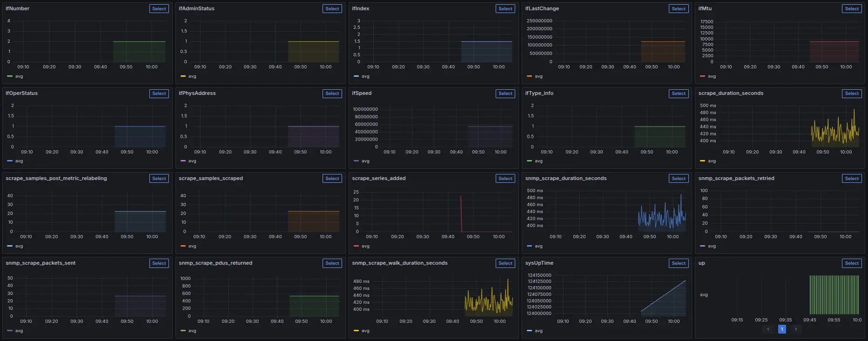Open pagination page 1
The height and width of the screenshot is (341, 868).
(782, 329)
